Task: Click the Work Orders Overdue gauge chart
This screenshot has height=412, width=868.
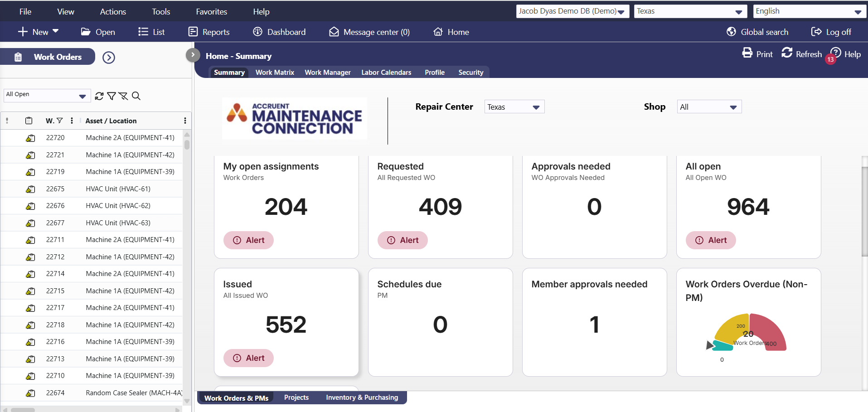Action: 748,334
